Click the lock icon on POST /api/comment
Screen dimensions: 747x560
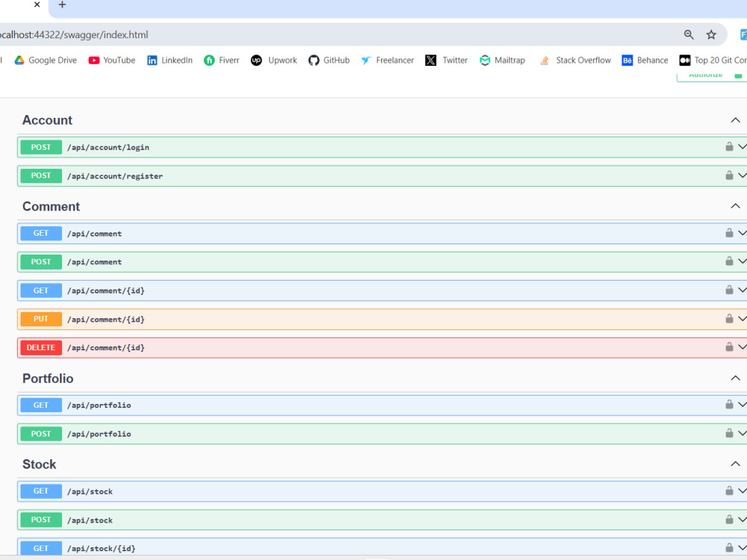[x=729, y=261]
